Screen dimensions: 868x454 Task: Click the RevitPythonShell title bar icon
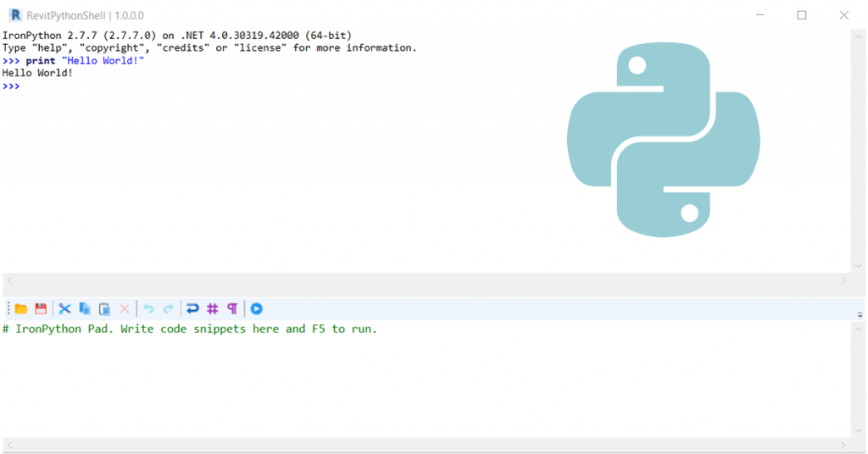click(15, 15)
